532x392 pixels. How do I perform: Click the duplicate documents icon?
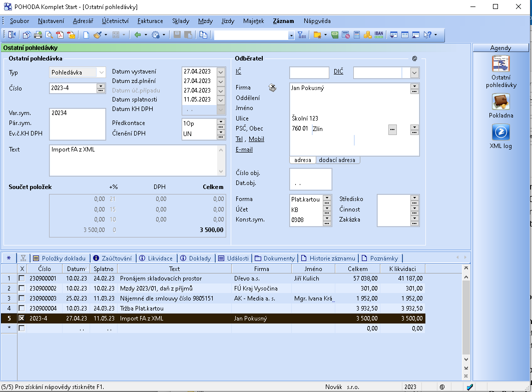(x=203, y=34)
